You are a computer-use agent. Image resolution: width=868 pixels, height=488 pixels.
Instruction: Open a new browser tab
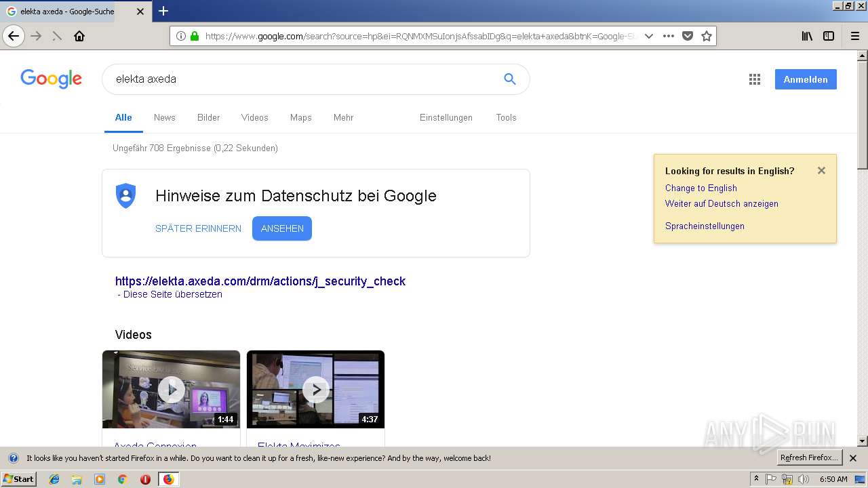[x=163, y=11]
